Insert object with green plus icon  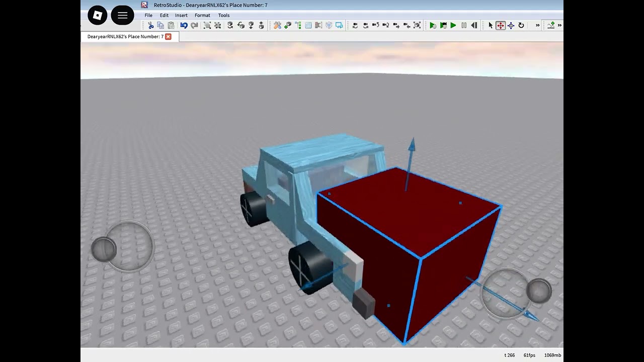pos(288,25)
